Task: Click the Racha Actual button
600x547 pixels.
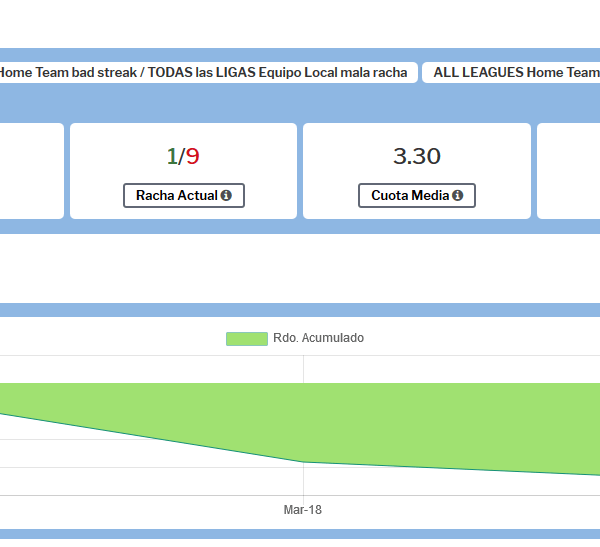Action: [x=184, y=196]
